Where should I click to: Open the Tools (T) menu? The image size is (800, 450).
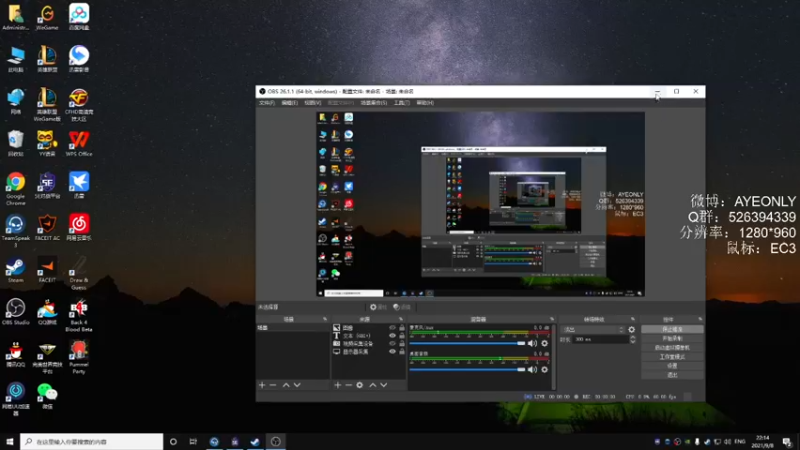[x=402, y=103]
